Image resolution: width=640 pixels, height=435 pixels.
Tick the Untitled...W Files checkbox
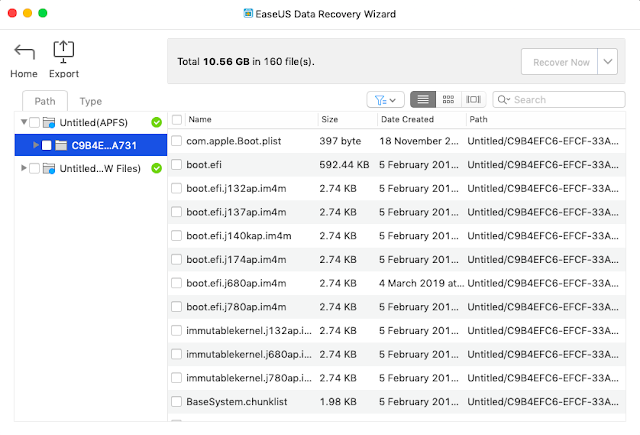[x=35, y=168]
